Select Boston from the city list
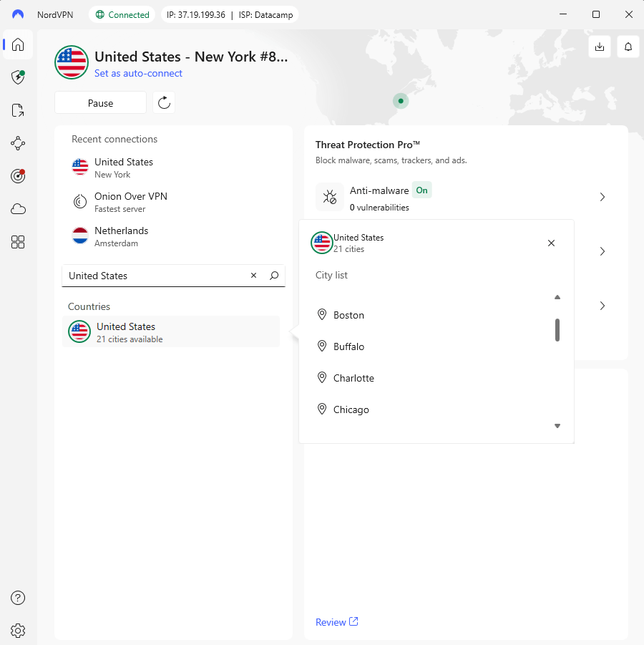Viewport: 644px width, 645px height. [348, 315]
